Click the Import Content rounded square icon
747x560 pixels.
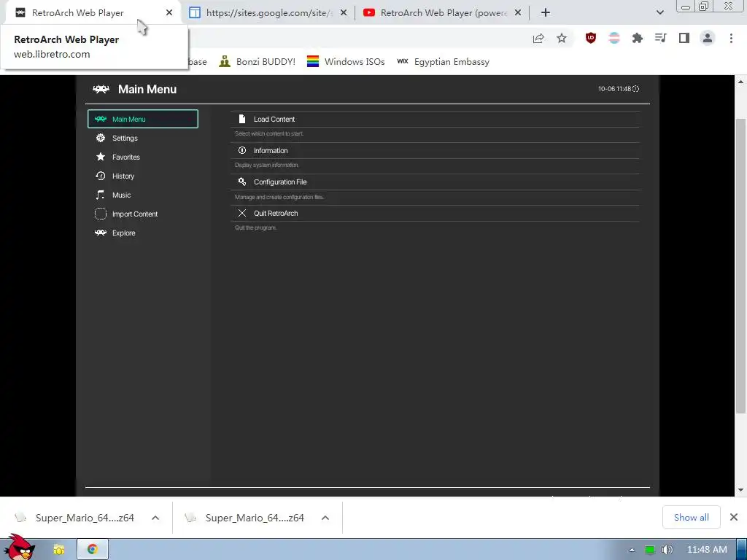[x=101, y=214]
